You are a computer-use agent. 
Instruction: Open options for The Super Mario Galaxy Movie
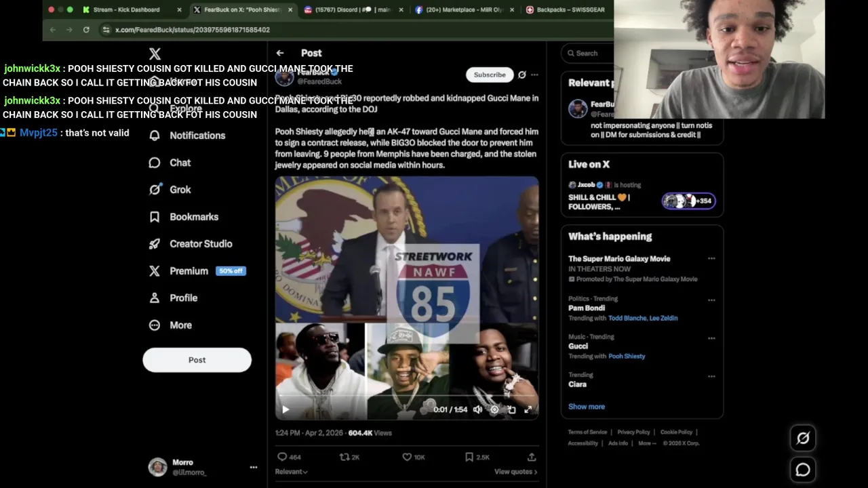tap(711, 258)
